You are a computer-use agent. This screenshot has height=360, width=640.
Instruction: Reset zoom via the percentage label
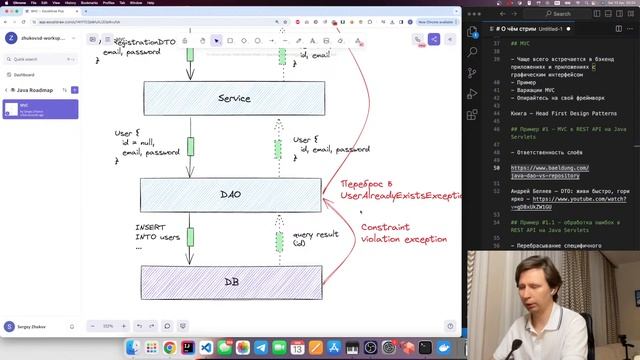tap(108, 326)
